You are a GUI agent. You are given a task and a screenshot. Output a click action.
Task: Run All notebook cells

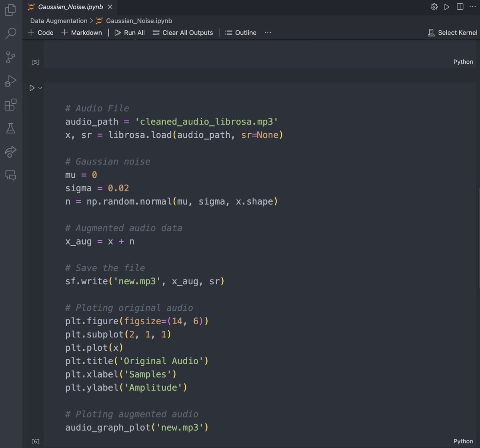(x=130, y=33)
